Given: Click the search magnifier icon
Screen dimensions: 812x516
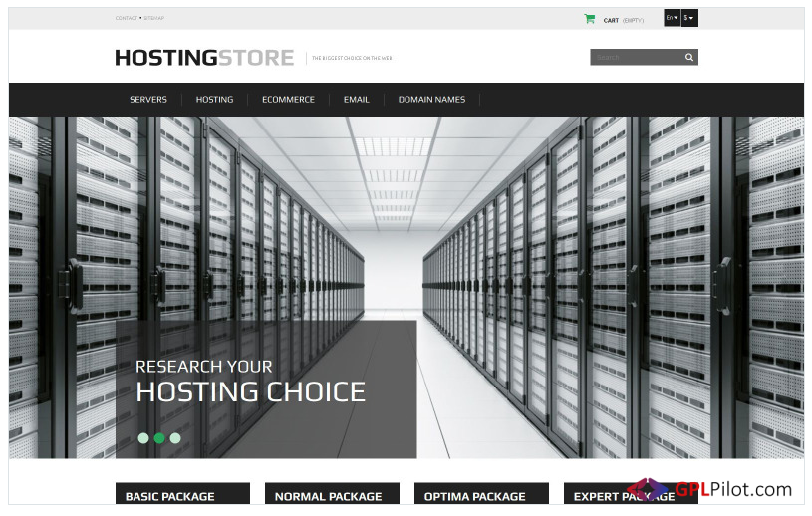Looking at the screenshot, I should point(688,58).
